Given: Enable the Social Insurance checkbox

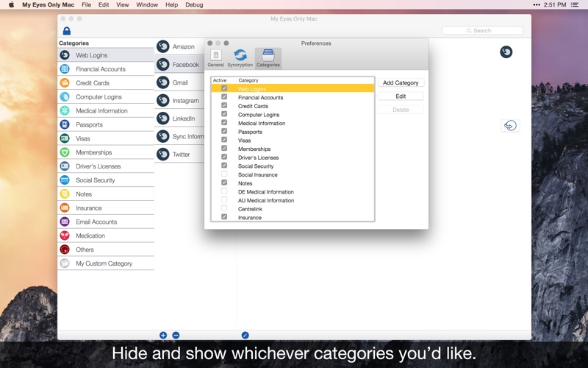Looking at the screenshot, I should tap(224, 174).
